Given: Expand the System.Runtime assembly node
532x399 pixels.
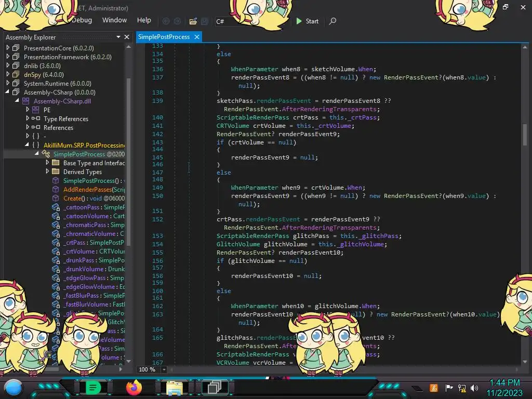Looking at the screenshot, I should point(8,83).
